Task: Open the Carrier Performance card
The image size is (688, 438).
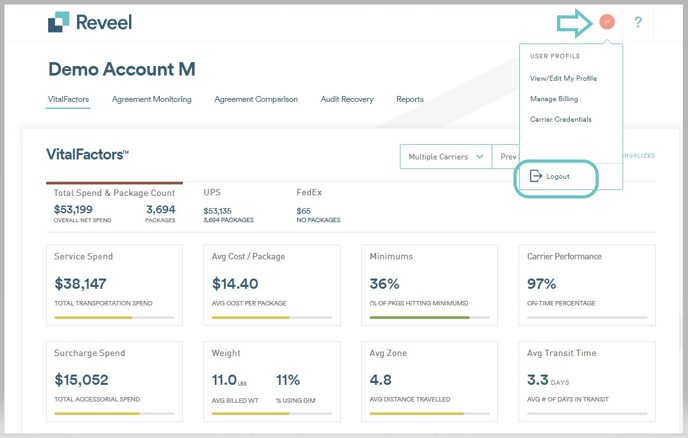Action: pos(587,285)
